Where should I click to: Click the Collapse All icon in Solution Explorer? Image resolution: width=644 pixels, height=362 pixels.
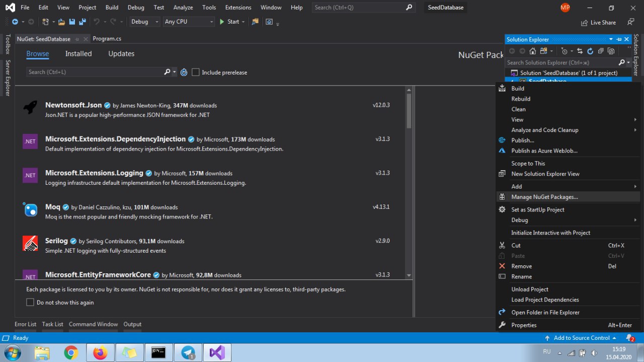tap(601, 51)
